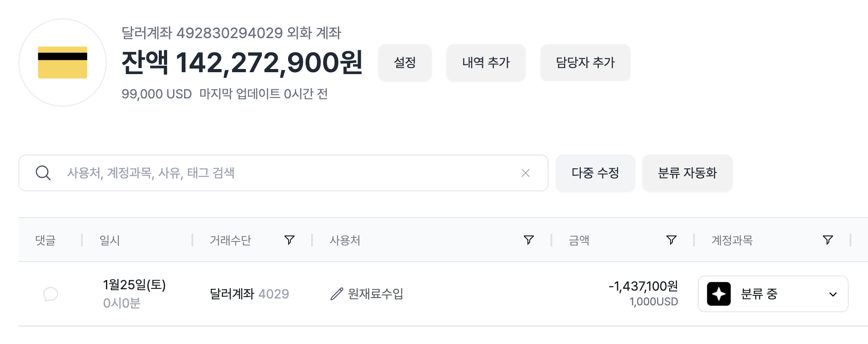Open the comment bubble for 1월25일 transaction

(51, 294)
